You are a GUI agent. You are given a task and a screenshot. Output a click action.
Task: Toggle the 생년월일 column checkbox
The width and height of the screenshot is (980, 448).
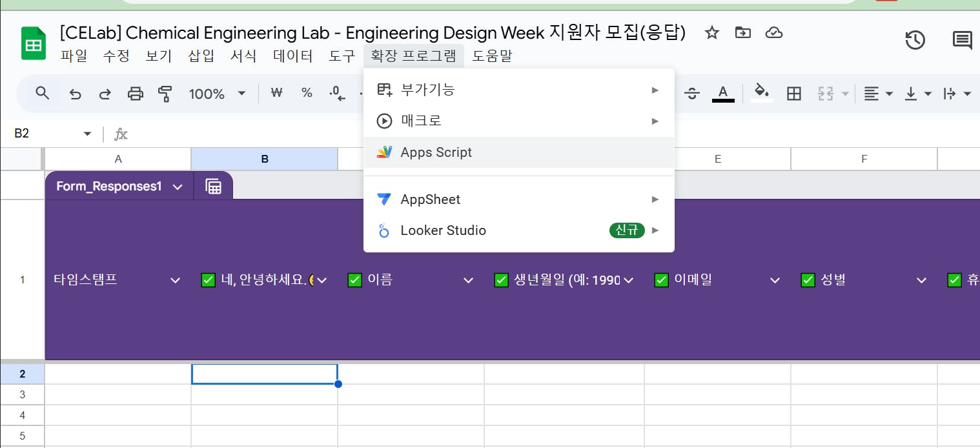pyautogui.click(x=501, y=280)
